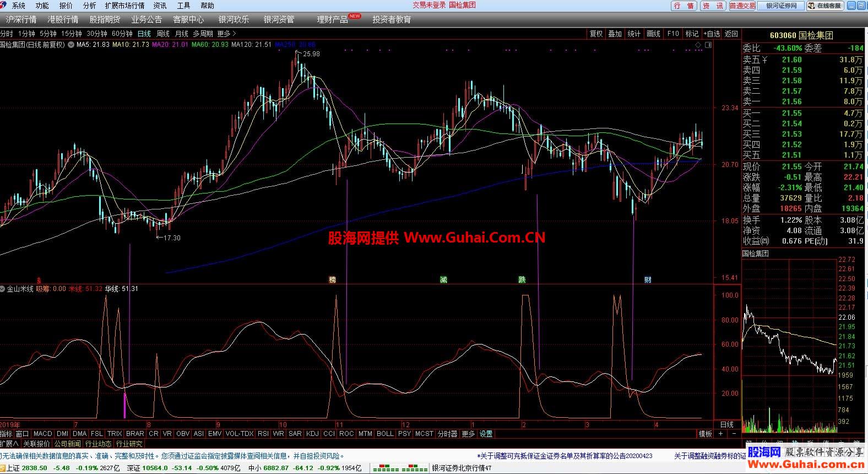Open the 系统 menu
Viewport: 868px width, 474px height.
pos(18,6)
